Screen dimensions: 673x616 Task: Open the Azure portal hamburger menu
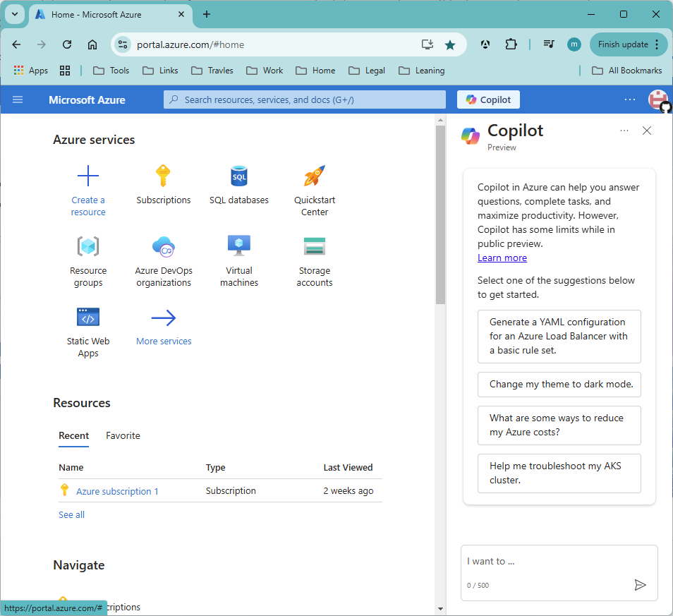click(18, 99)
